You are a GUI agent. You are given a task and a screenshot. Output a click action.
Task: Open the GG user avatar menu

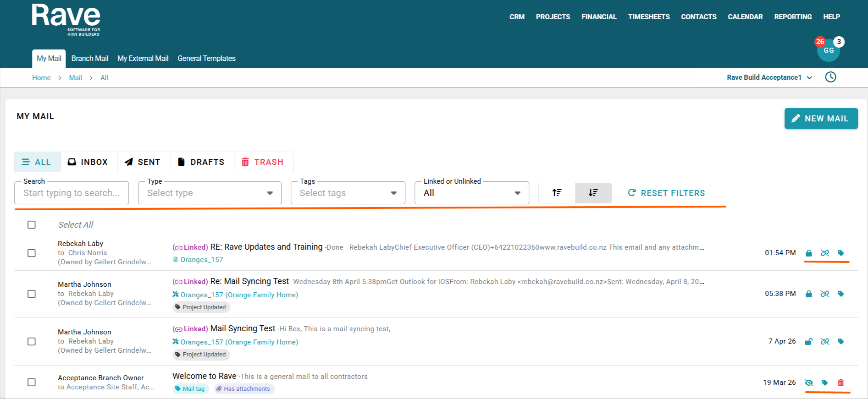click(829, 50)
